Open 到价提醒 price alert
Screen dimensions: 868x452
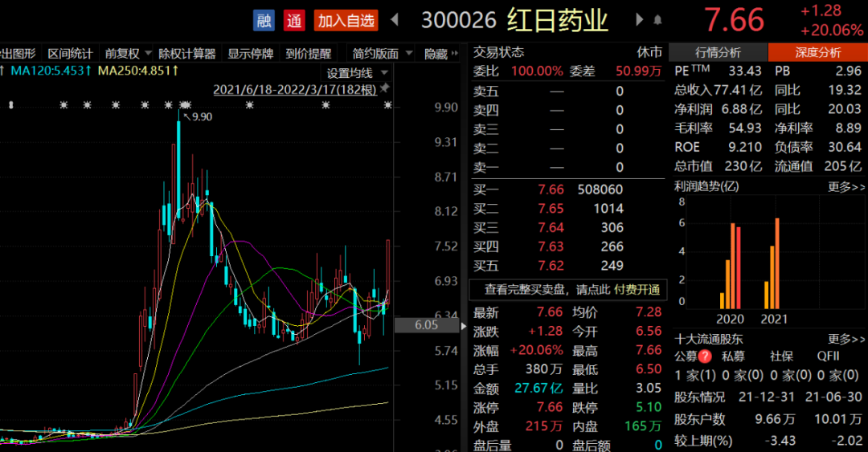pyautogui.click(x=309, y=54)
